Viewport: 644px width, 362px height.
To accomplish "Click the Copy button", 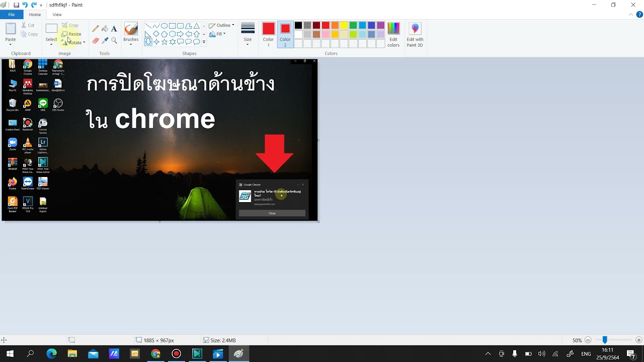I will [29, 34].
